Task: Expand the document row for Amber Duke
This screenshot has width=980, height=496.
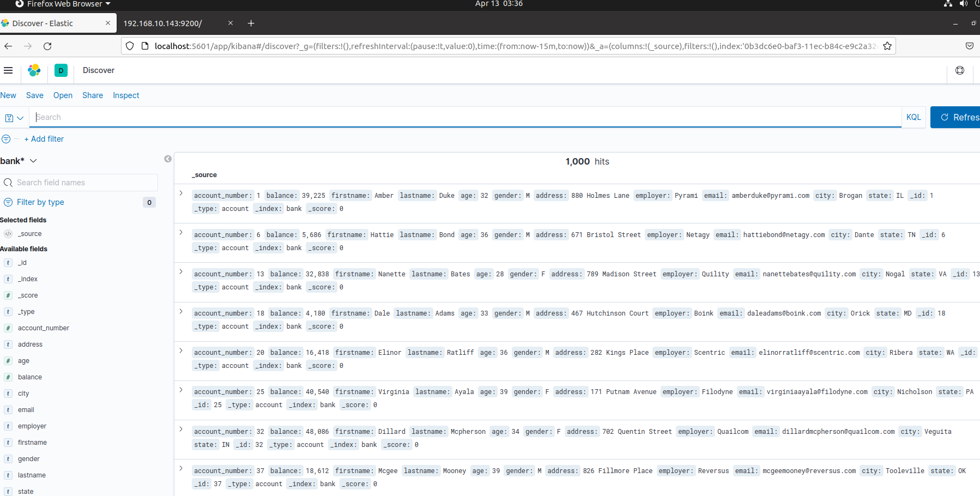Action: coord(181,193)
